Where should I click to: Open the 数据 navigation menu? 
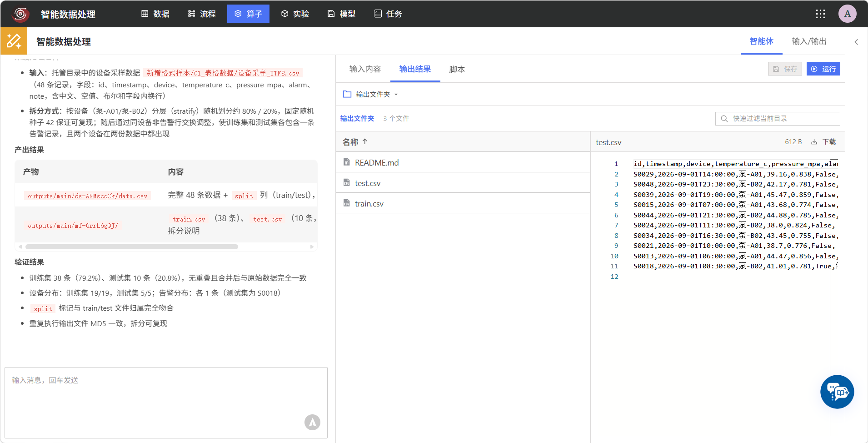point(155,14)
